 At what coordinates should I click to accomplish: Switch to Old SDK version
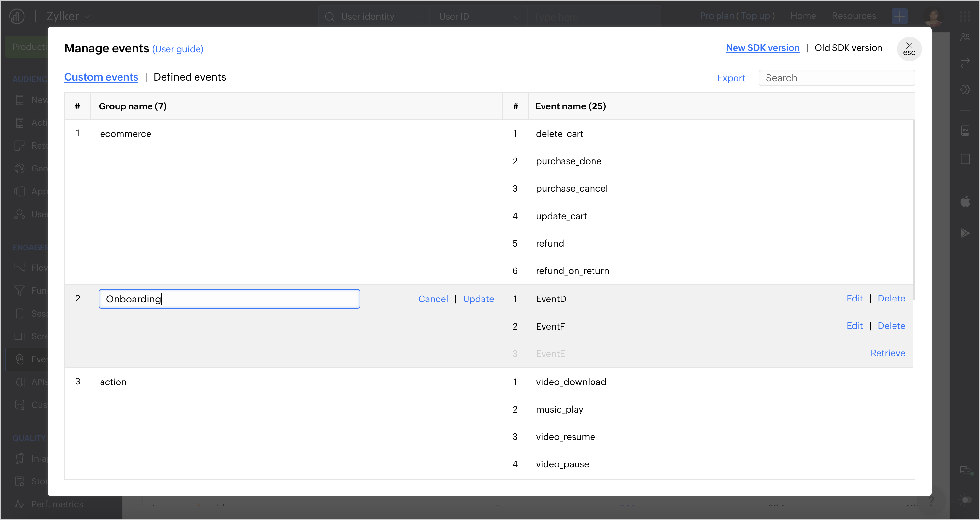(848, 48)
